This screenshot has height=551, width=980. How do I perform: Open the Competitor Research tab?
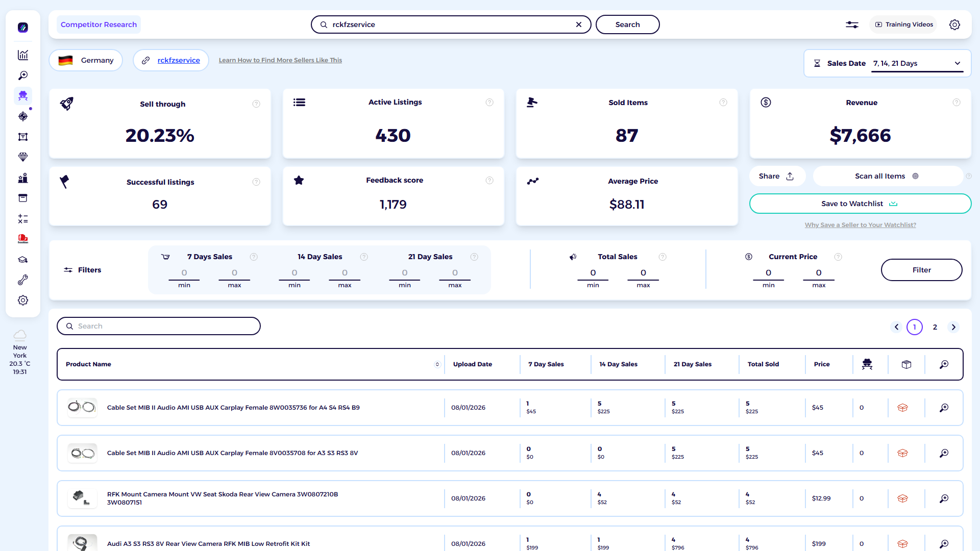click(99, 24)
